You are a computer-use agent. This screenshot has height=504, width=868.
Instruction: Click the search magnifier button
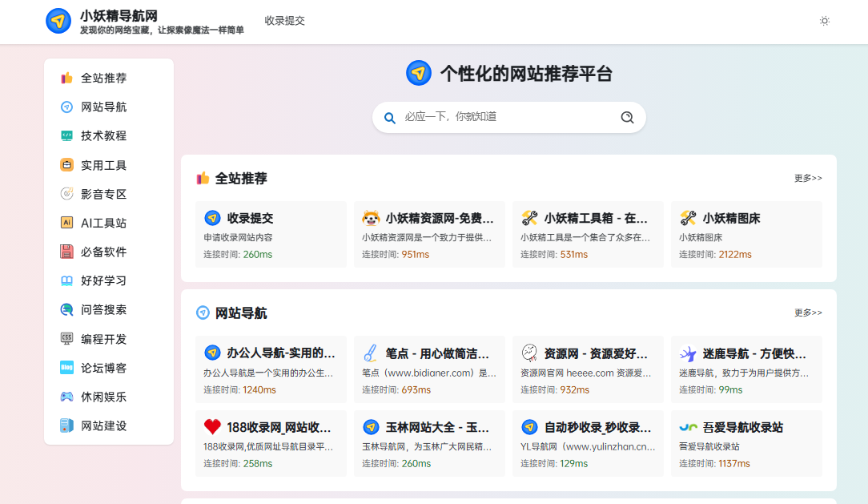[627, 116]
